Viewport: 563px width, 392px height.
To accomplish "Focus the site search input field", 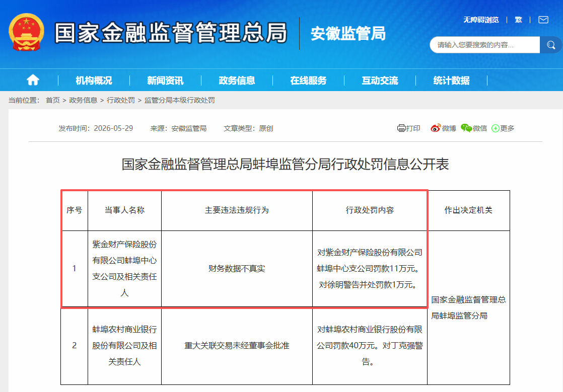I will tap(485, 45).
